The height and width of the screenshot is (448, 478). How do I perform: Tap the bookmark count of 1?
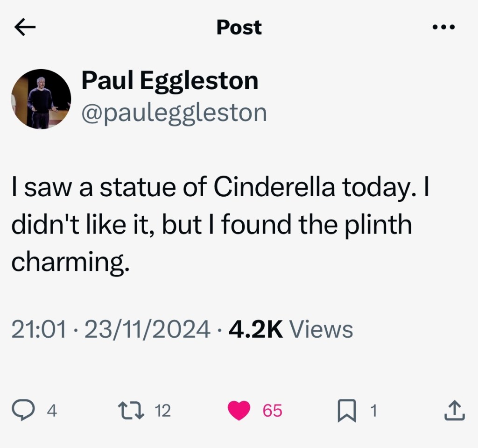[x=373, y=411]
